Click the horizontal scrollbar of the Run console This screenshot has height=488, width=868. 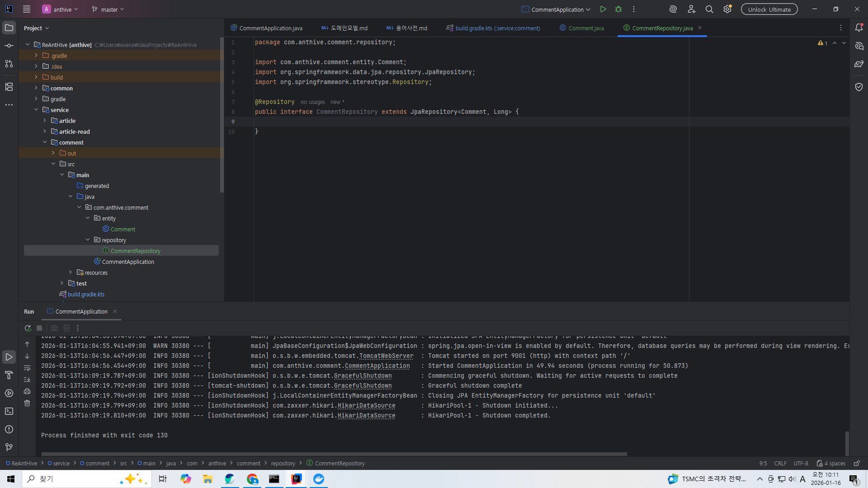334,454
